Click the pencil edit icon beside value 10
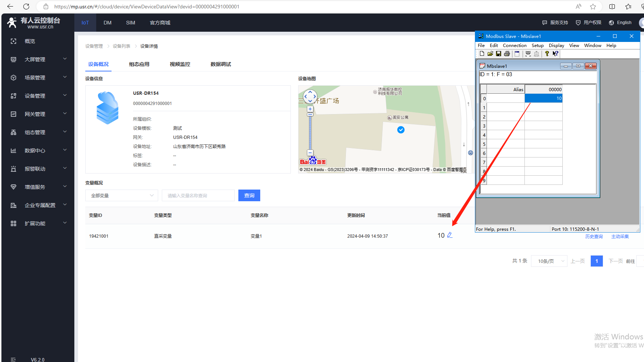Screen dimensions: 644x362 (450, 235)
